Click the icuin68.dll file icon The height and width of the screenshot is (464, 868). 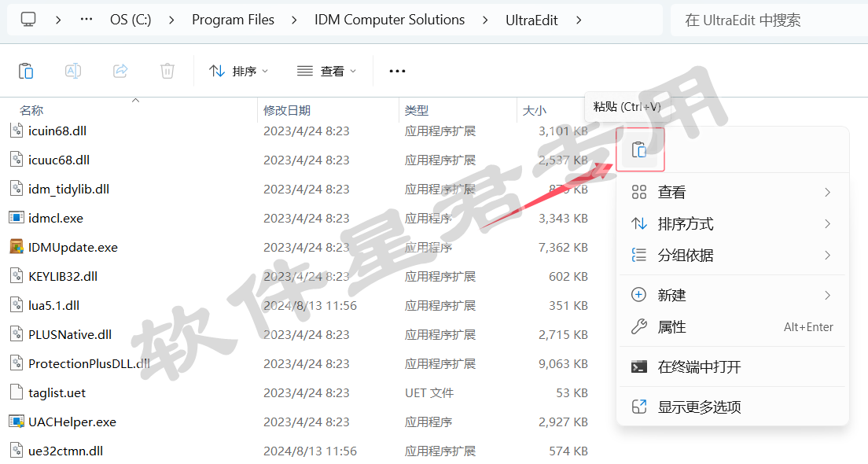pyautogui.click(x=17, y=130)
